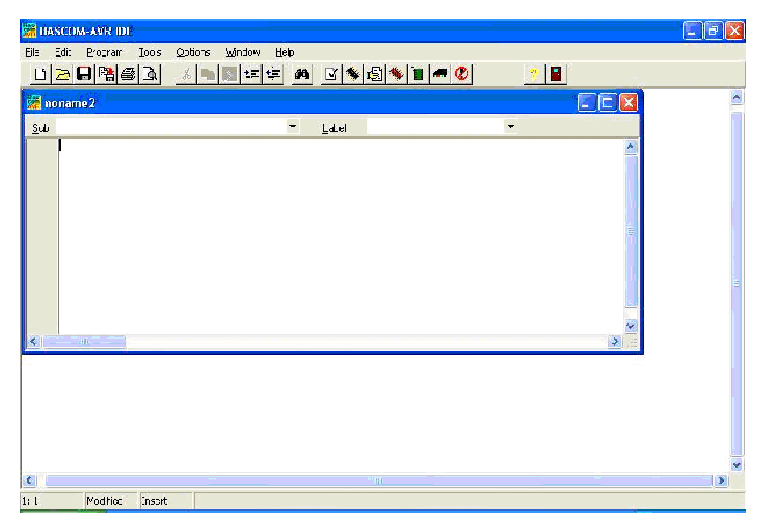
Task: Click the Save As toolbar icon
Action: [x=106, y=74]
